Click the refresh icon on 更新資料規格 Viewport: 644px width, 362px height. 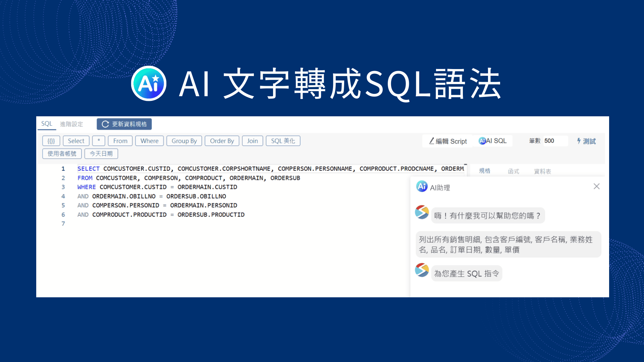(105, 124)
